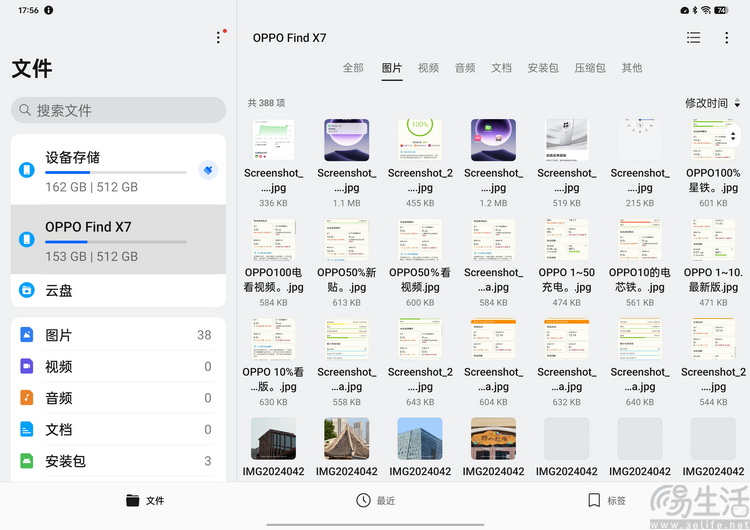Open top-right overflow menu in file pane
Viewport: 750px width, 530px height.
click(727, 38)
